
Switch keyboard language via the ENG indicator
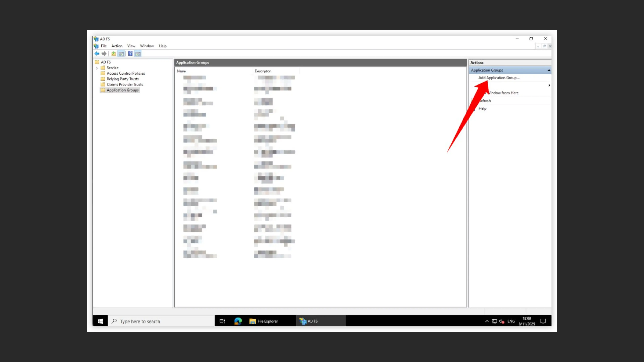click(x=511, y=321)
